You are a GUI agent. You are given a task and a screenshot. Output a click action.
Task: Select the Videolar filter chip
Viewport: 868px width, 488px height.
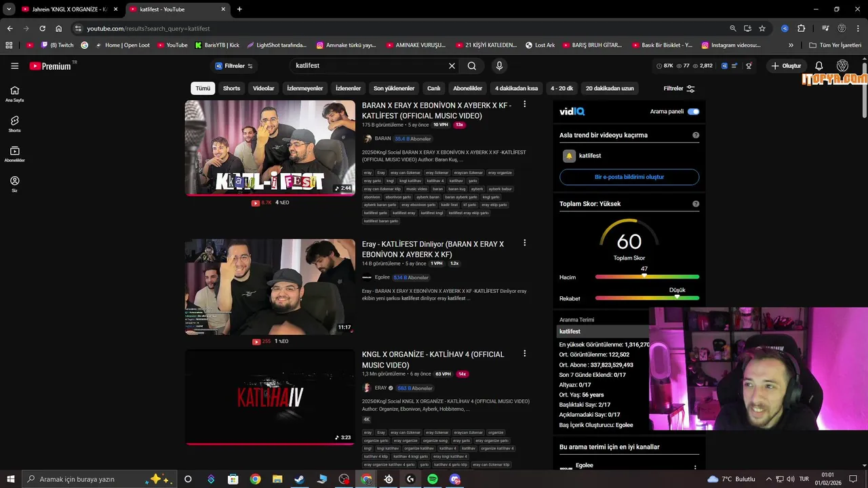click(264, 89)
